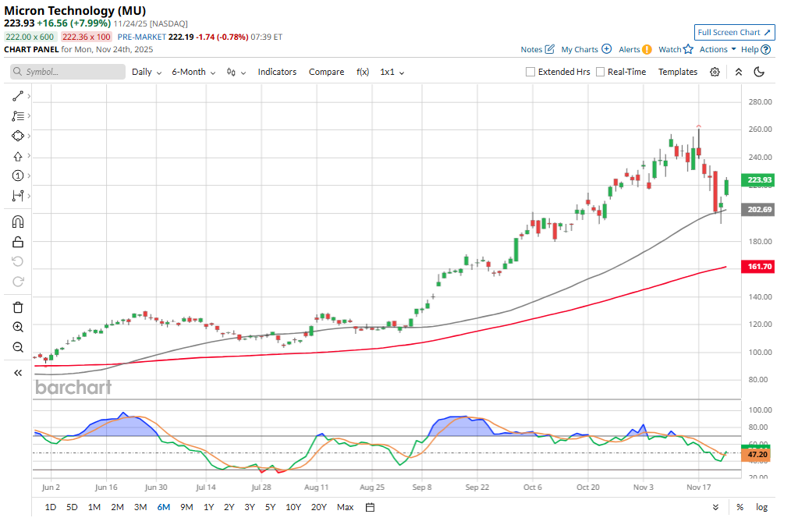
Task: Click the Full Screen Chart button
Action: coord(734,32)
